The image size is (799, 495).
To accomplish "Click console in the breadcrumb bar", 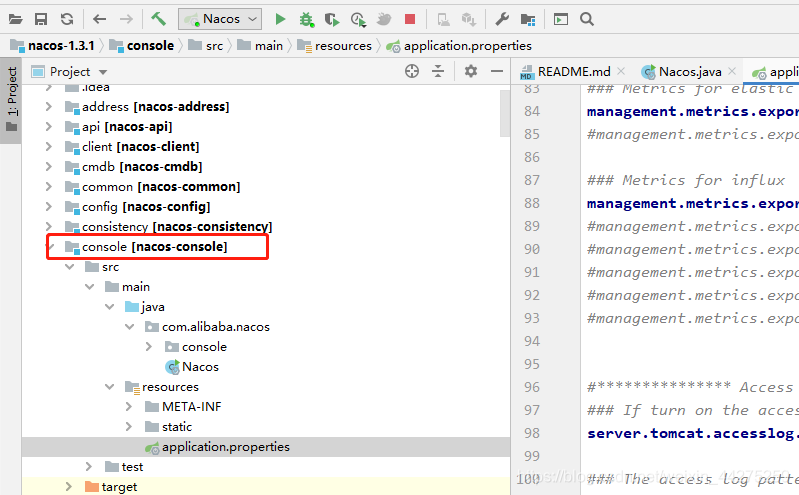I will [x=150, y=46].
